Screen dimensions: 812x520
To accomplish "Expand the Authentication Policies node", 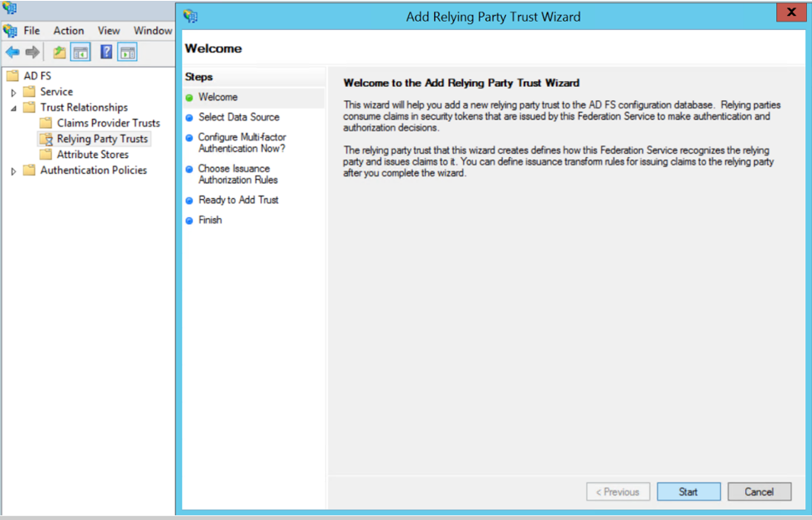I will (13, 171).
